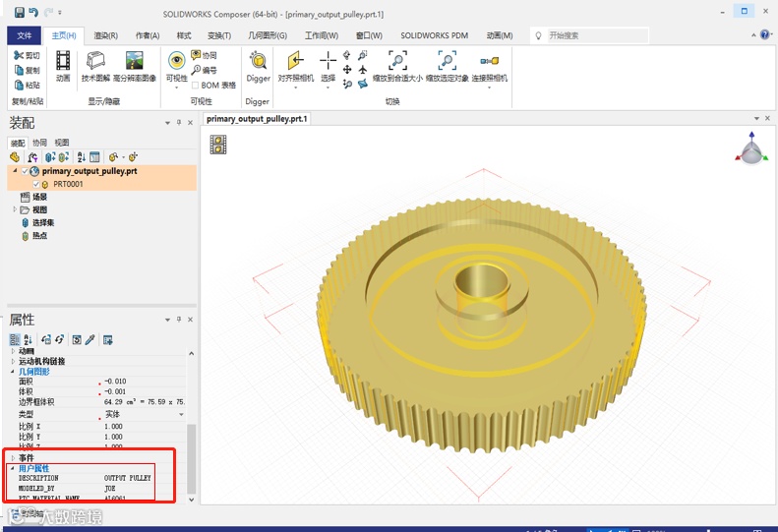This screenshot has height=532, width=778.
Task: Click the JOE MODELED_BY value
Action: click(x=109, y=489)
